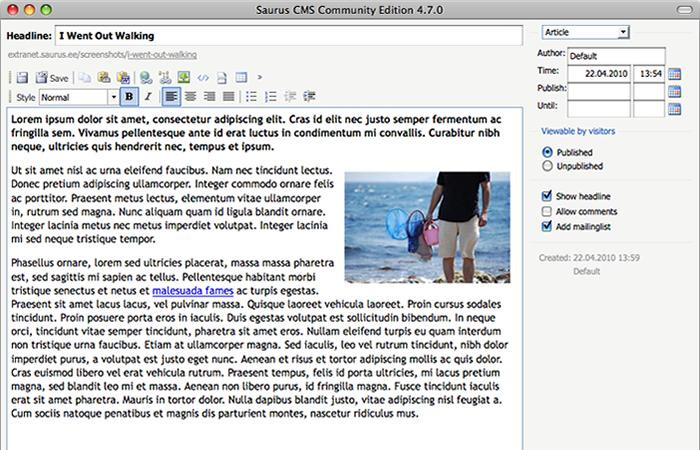This screenshot has width=700, height=450.
Task: Click the greyed-out copy icon
Action: pyautogui.click(x=85, y=78)
